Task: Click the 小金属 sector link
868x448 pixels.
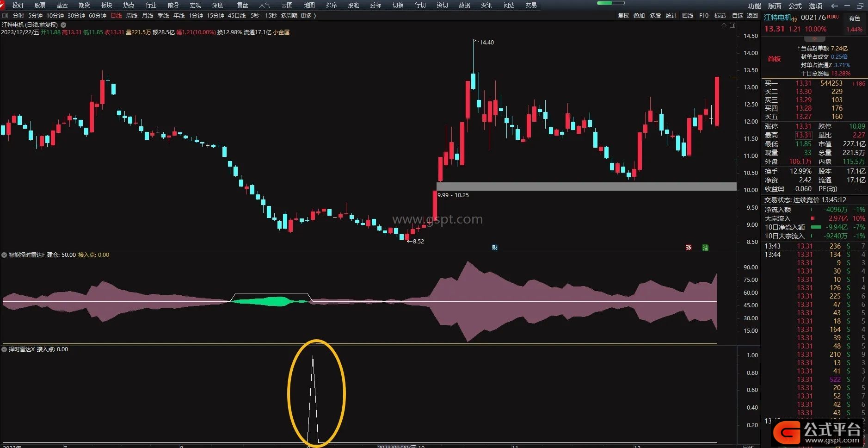Action: (x=281, y=32)
